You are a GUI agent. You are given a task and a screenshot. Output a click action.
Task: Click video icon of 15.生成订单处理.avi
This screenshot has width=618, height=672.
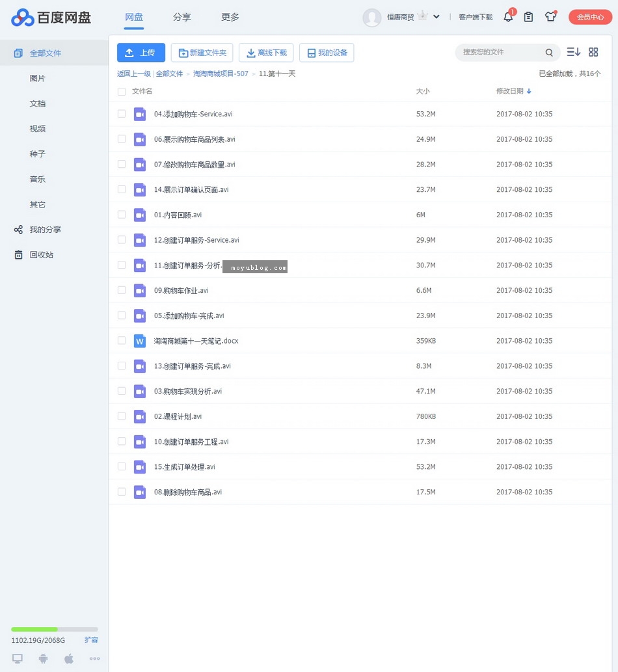[x=140, y=466]
